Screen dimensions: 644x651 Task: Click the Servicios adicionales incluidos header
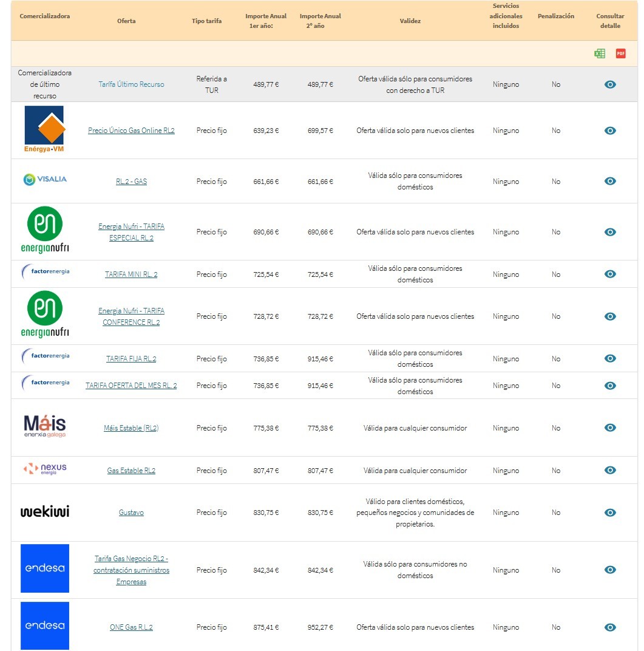(506, 16)
